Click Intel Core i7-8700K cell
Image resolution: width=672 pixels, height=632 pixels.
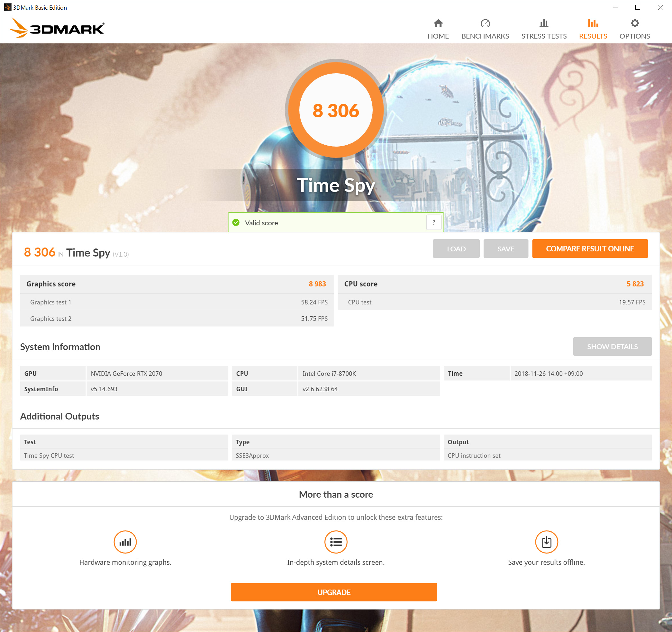tap(369, 373)
